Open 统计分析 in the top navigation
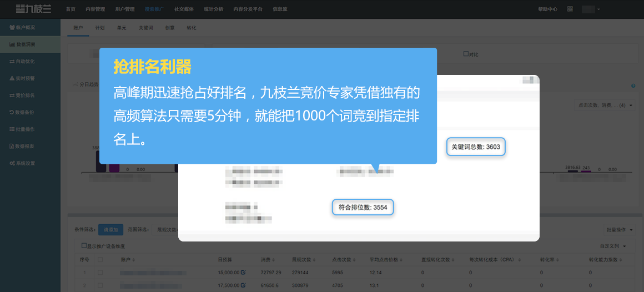Viewport: 644px width, 292px height. tap(213, 9)
